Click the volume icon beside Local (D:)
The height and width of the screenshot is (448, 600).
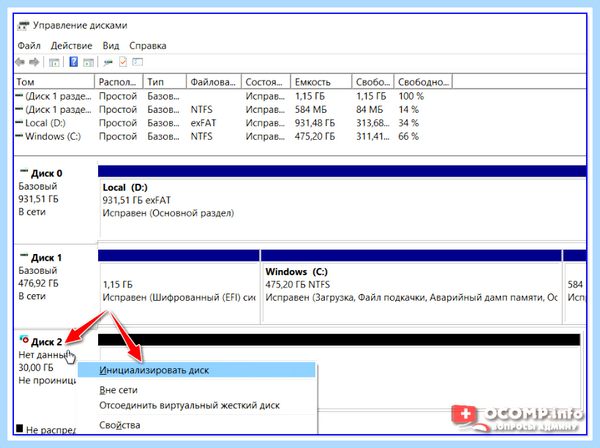pos(18,123)
